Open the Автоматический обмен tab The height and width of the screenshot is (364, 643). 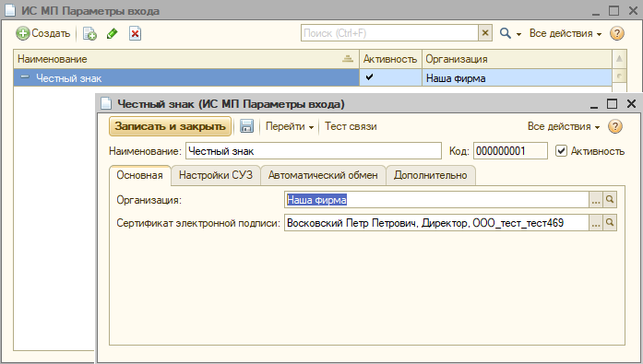(323, 175)
